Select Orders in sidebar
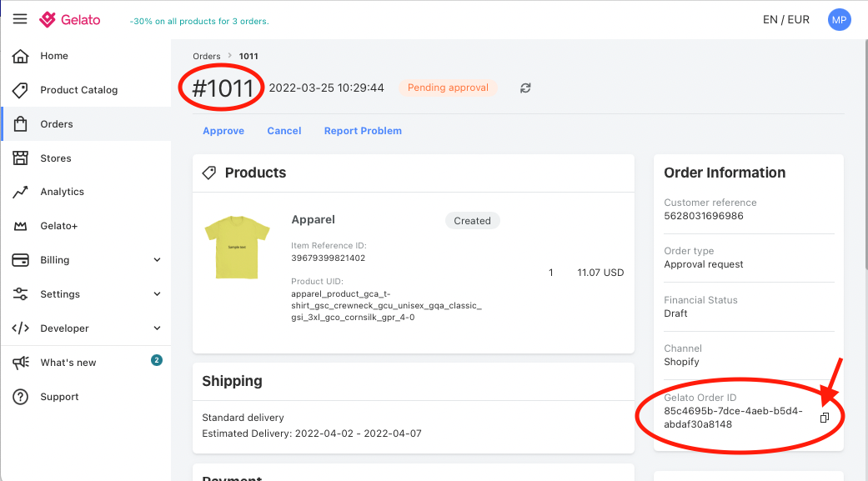Viewport: 868px width, 481px height. pos(57,124)
